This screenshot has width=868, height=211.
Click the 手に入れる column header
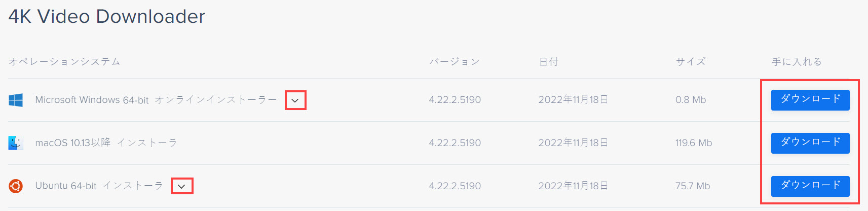[797, 62]
